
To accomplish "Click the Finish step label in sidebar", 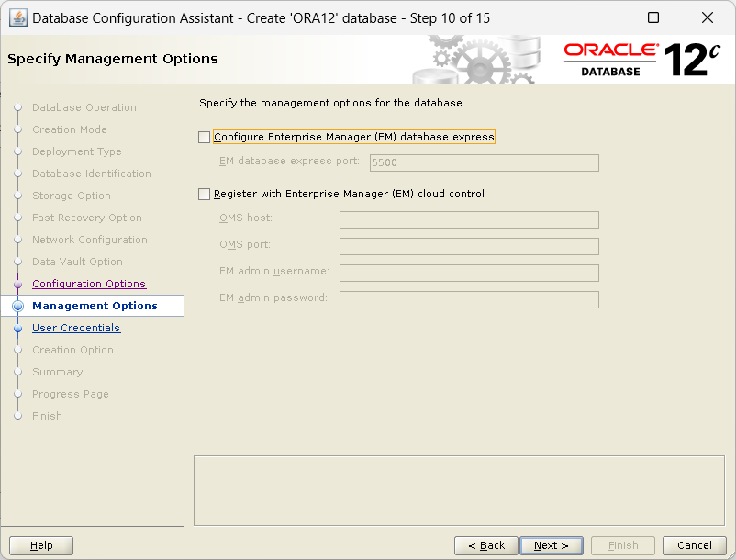I will (x=47, y=416).
